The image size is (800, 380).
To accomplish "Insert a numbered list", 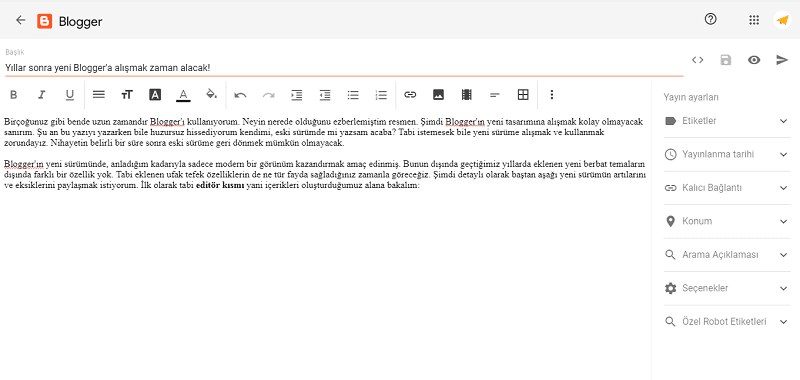I will tap(381, 95).
